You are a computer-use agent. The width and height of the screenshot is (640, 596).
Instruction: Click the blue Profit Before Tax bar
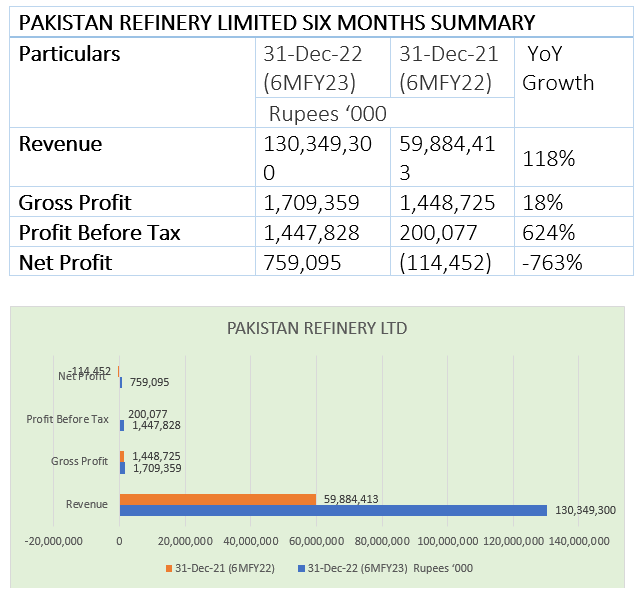122,425
